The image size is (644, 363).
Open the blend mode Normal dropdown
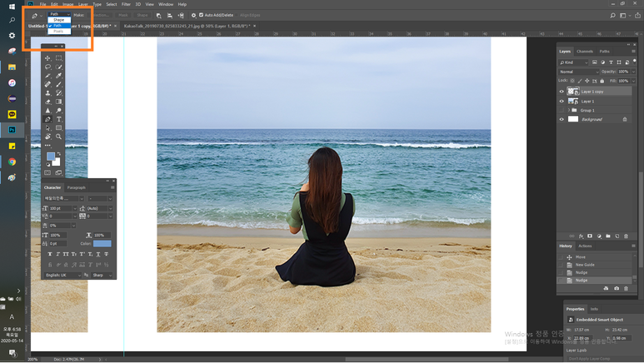(579, 72)
